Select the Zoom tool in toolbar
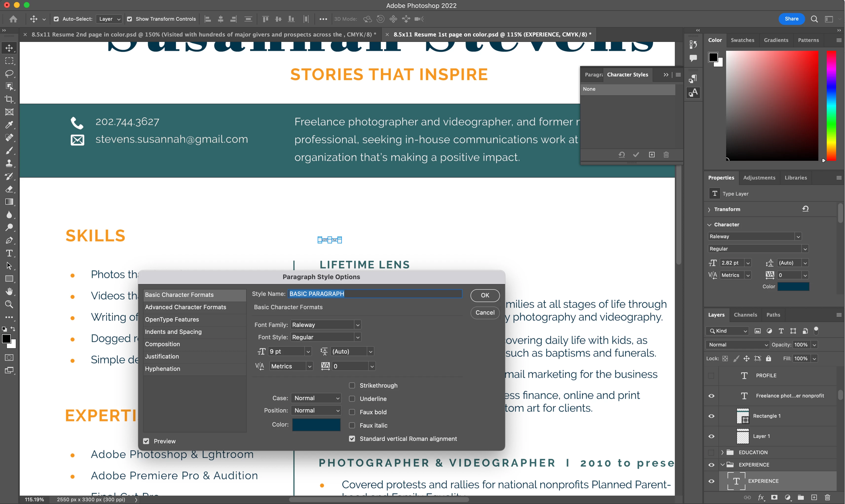This screenshot has height=504, width=845. tap(9, 304)
